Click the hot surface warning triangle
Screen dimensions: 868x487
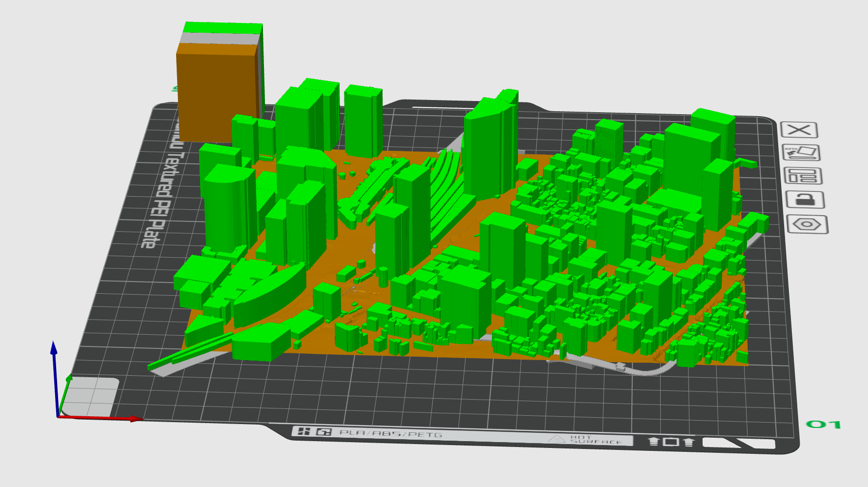point(556,439)
